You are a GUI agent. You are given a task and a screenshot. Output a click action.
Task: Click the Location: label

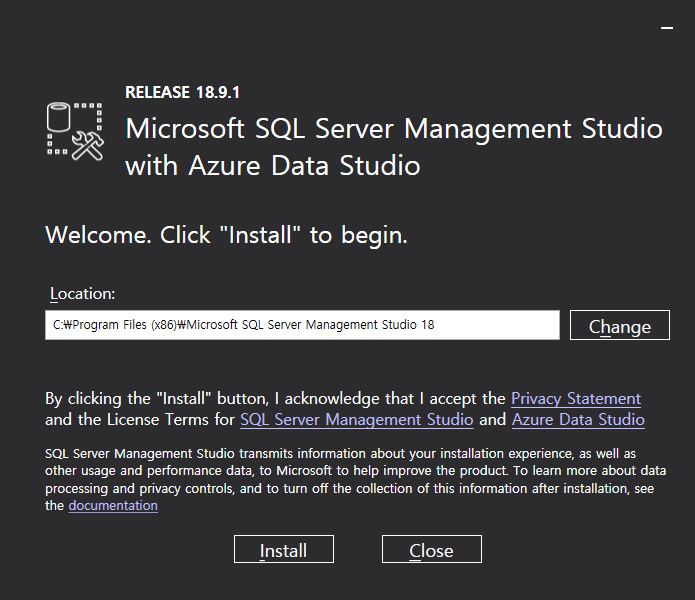pos(82,293)
